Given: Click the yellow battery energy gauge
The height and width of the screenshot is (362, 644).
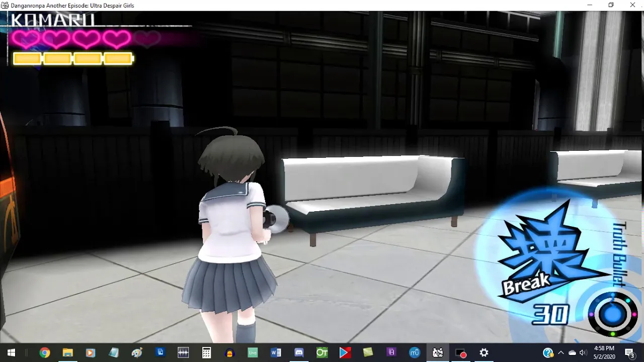Looking at the screenshot, I should pos(73,59).
